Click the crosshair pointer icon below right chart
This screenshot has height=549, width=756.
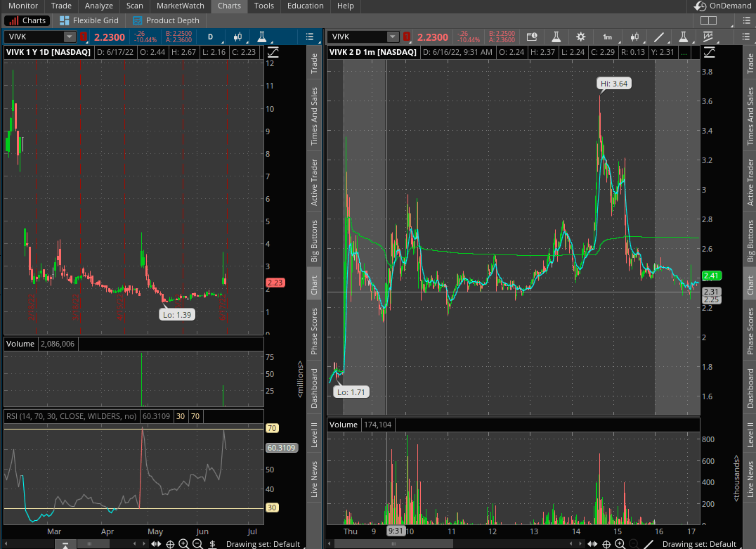point(607,544)
